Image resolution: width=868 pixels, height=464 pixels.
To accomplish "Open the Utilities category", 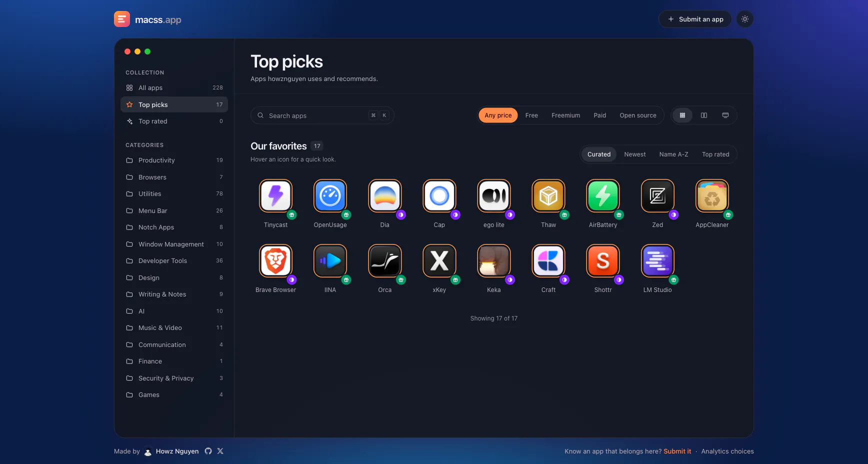I will [x=174, y=193].
